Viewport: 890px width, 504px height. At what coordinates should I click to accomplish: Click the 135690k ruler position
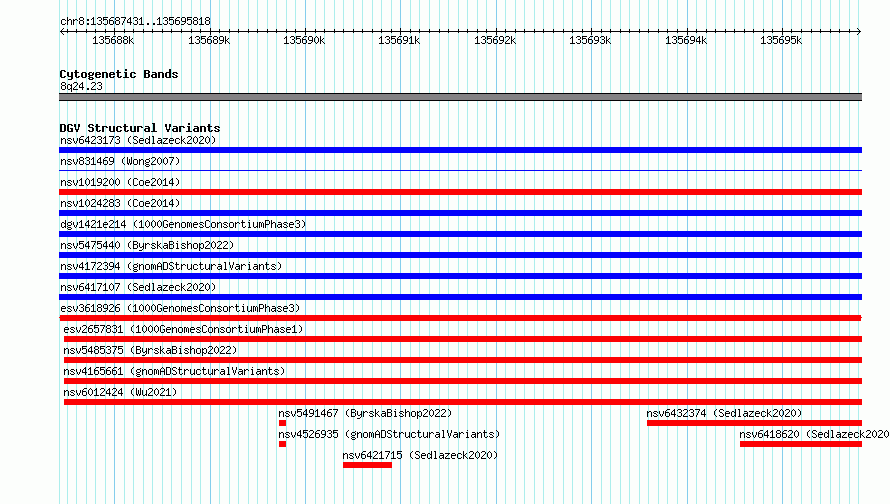(x=305, y=40)
